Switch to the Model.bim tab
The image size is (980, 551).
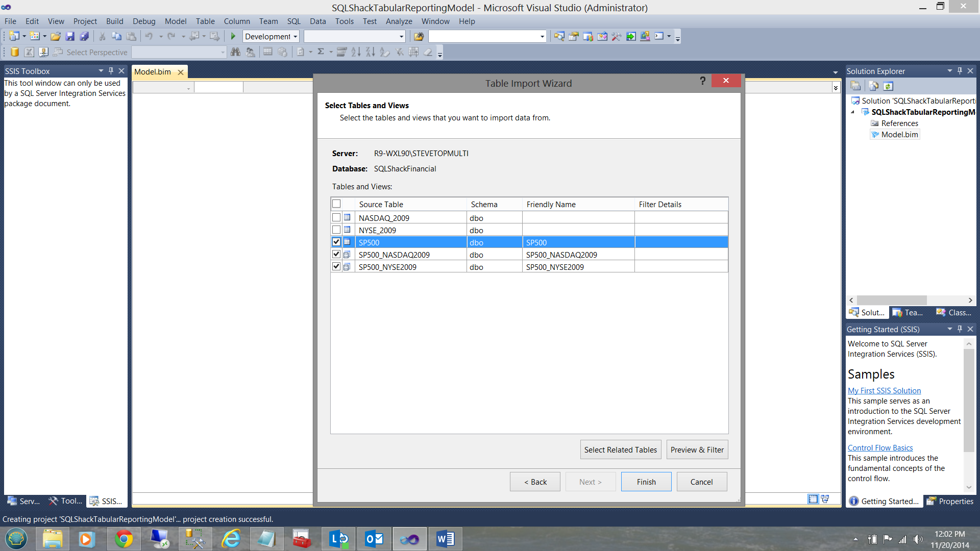(153, 72)
